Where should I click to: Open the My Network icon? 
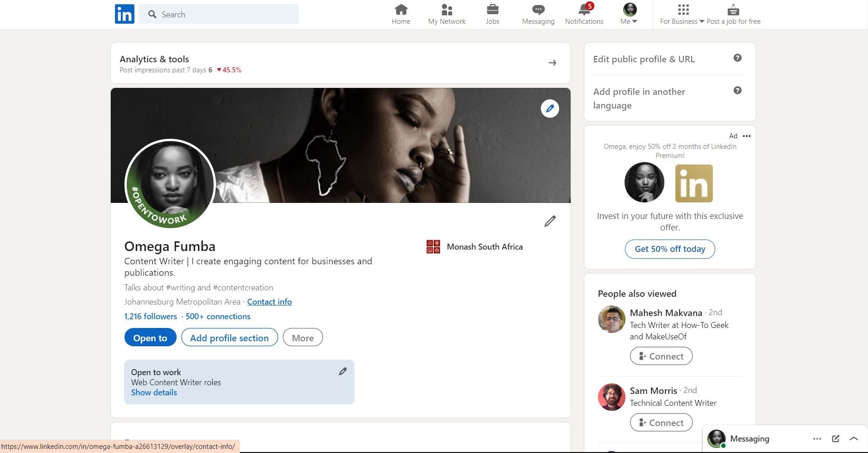click(x=447, y=10)
